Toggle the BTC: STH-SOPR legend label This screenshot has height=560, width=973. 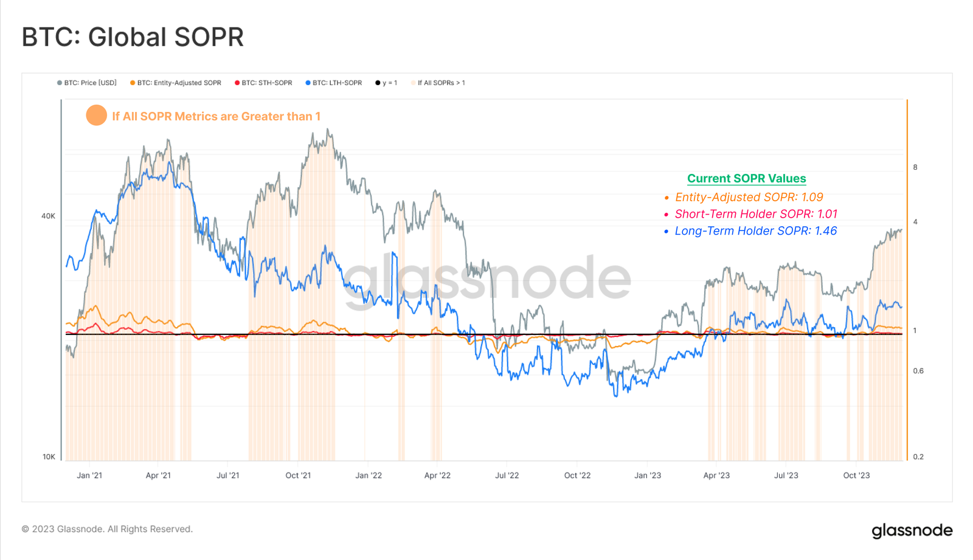click(267, 83)
